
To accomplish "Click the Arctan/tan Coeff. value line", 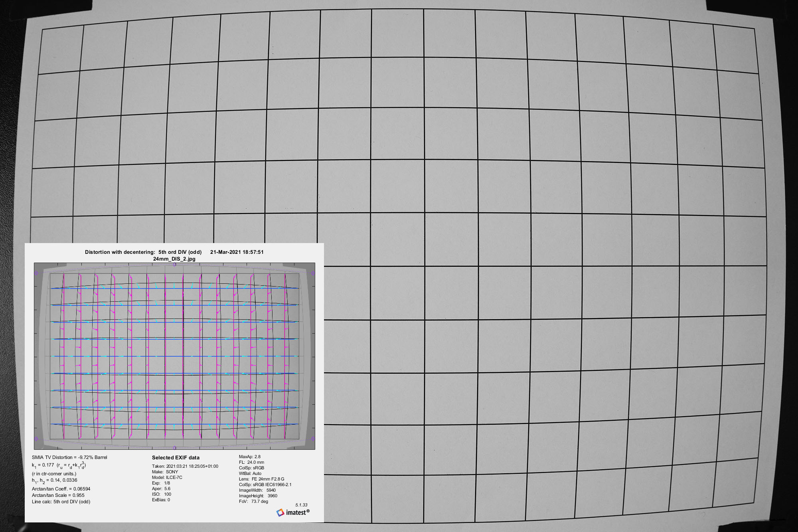I will [x=61, y=489].
